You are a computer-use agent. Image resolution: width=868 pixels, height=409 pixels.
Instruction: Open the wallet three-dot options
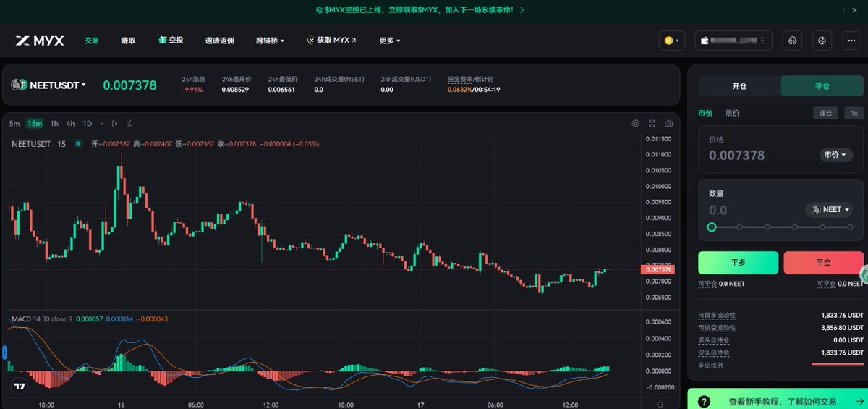[x=762, y=41]
